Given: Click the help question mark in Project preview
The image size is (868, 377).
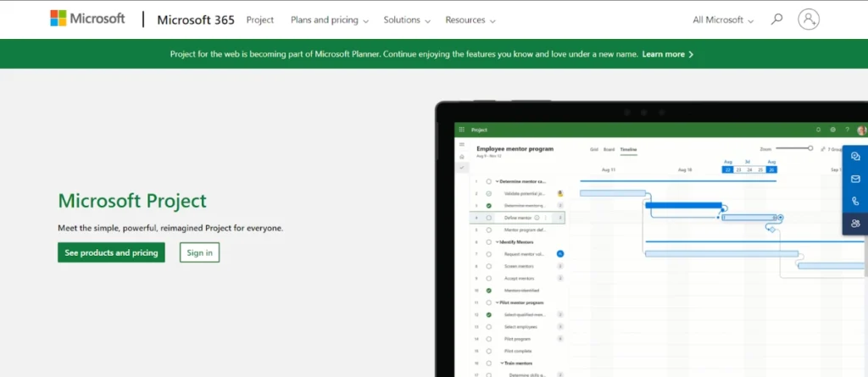Looking at the screenshot, I should [x=847, y=130].
